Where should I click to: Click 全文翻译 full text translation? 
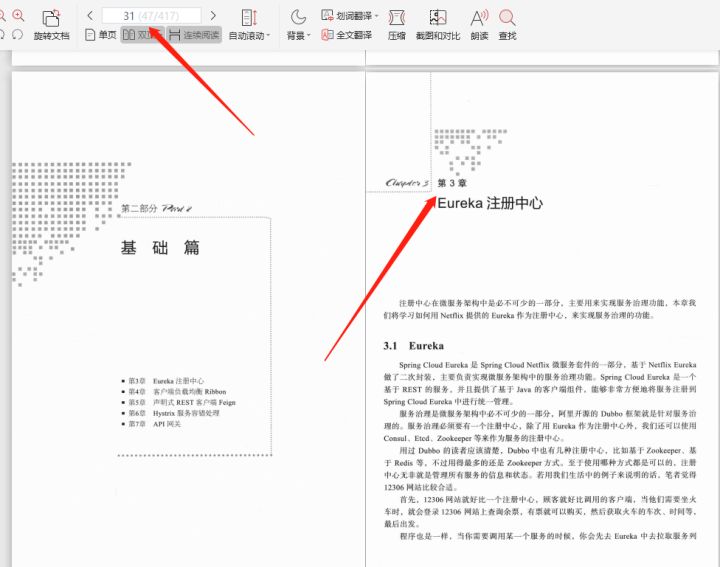[x=347, y=35]
